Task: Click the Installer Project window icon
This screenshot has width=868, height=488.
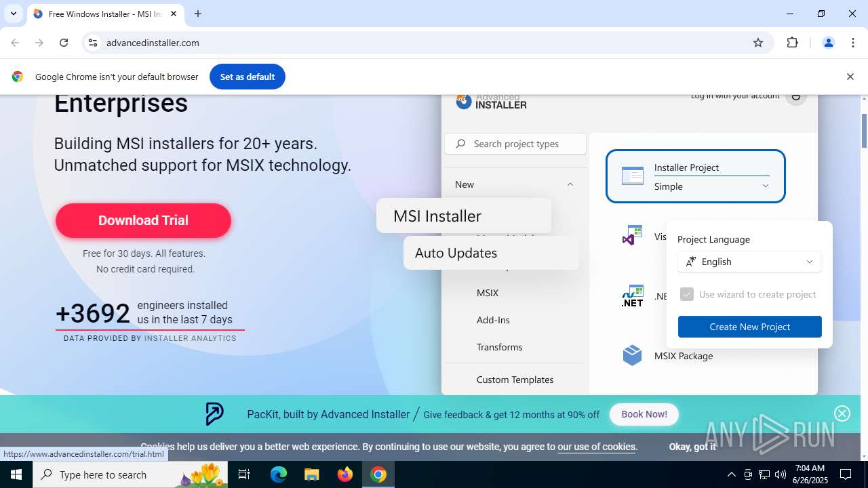Action: point(633,176)
